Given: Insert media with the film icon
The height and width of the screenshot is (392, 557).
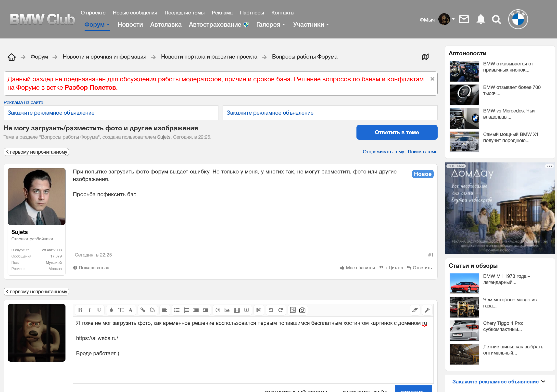Looking at the screenshot, I should [237, 310].
